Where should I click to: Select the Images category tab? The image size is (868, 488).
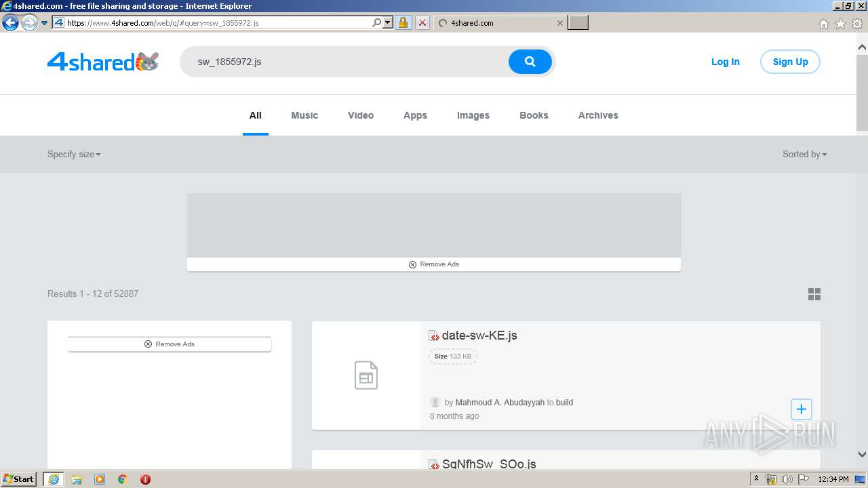(473, 115)
